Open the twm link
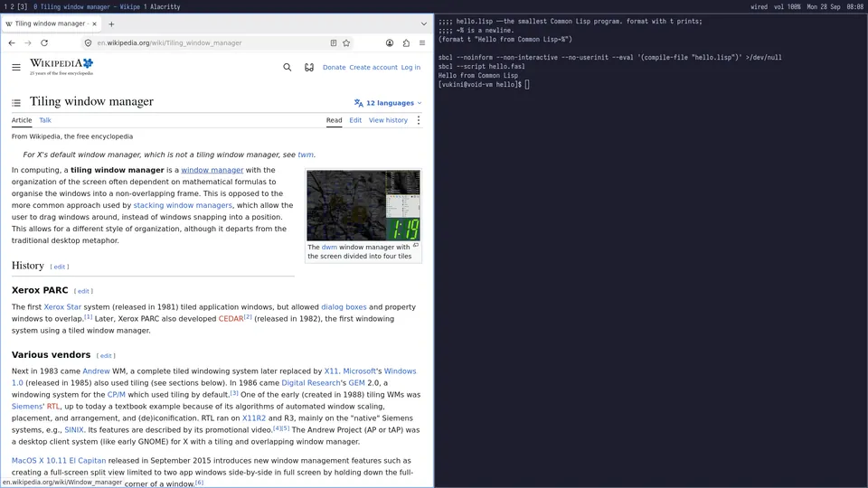This screenshot has width=868, height=488. [306, 155]
